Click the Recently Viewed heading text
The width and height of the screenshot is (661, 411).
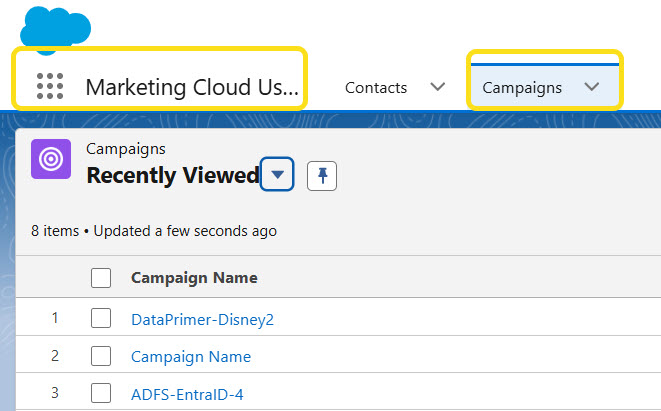tap(173, 175)
